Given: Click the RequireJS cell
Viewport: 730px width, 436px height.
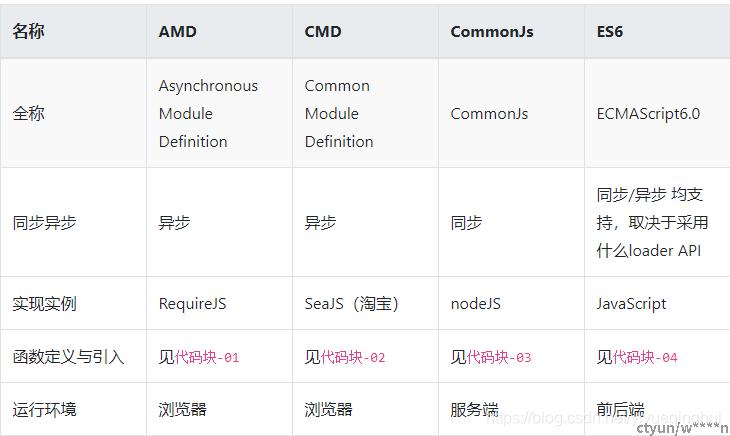Looking at the screenshot, I should [x=192, y=303].
